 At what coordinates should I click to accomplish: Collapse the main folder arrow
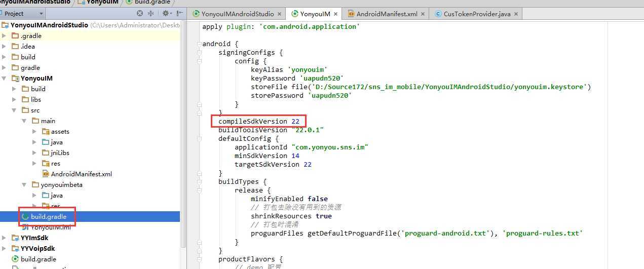(24, 121)
